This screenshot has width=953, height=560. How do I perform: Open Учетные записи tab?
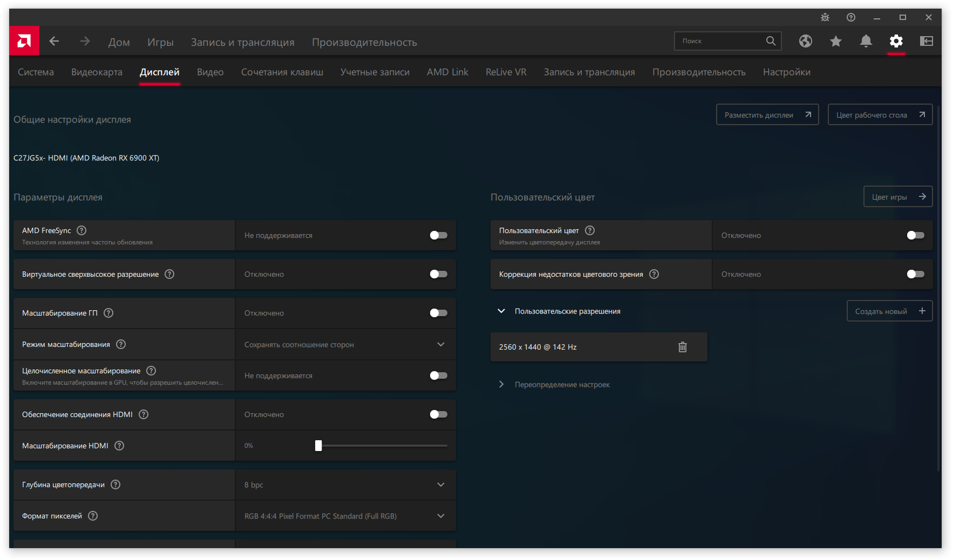tap(375, 72)
